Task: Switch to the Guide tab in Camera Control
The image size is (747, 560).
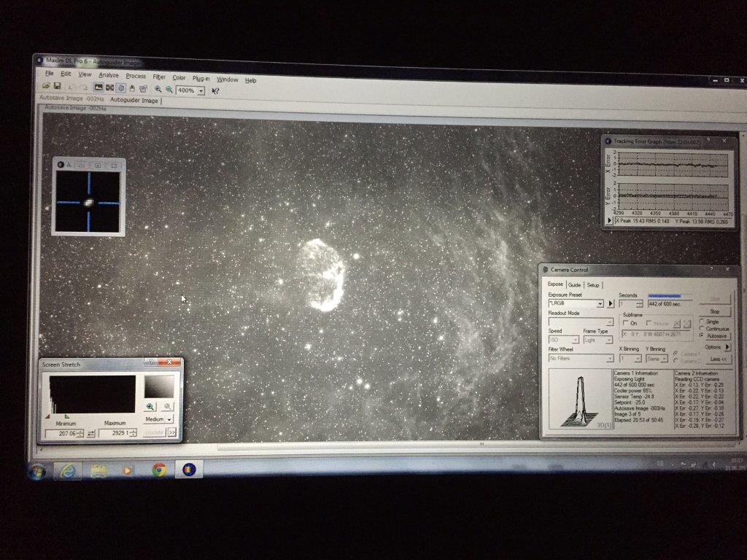Action: (x=574, y=285)
